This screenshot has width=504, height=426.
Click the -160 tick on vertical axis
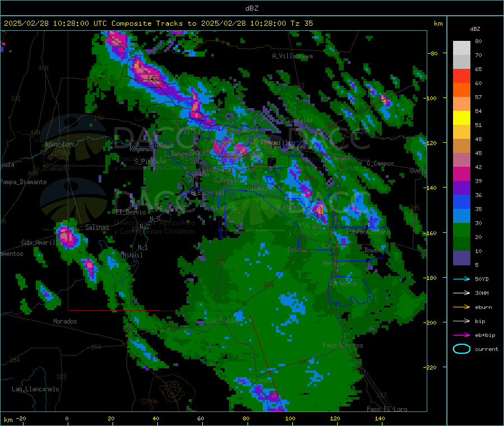tap(431, 233)
